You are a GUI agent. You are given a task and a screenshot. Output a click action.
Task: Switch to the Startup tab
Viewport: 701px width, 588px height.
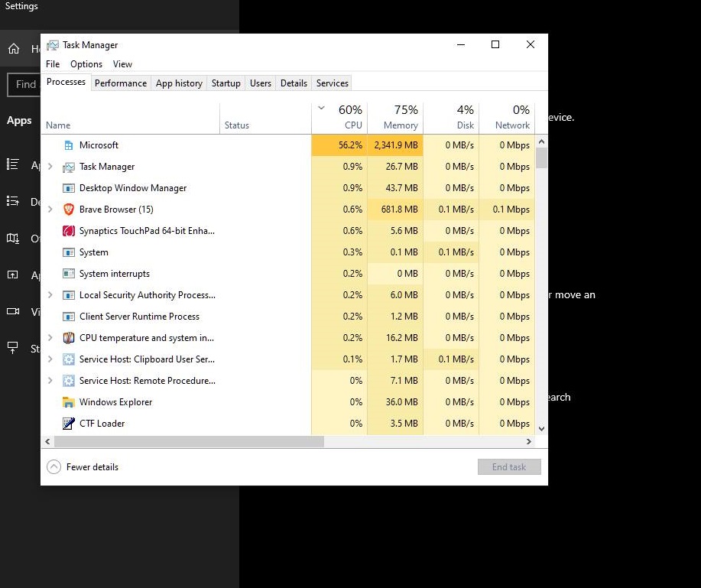tap(226, 83)
